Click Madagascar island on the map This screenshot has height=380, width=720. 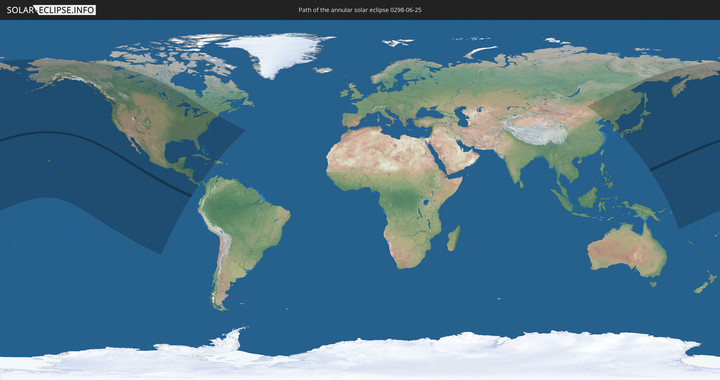tap(454, 238)
